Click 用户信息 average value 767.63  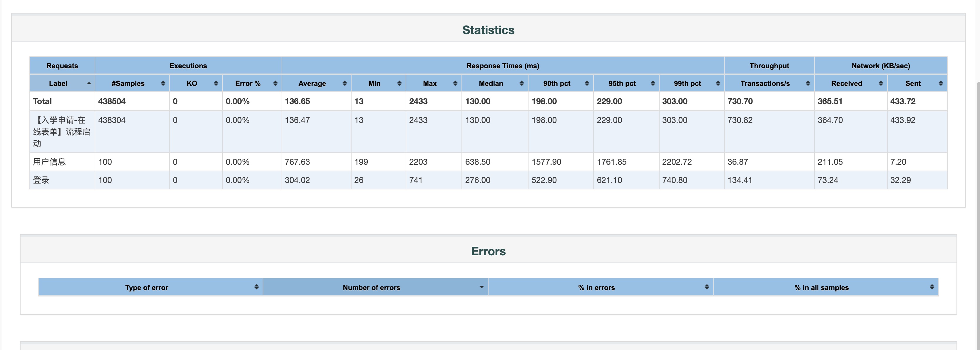point(297,162)
